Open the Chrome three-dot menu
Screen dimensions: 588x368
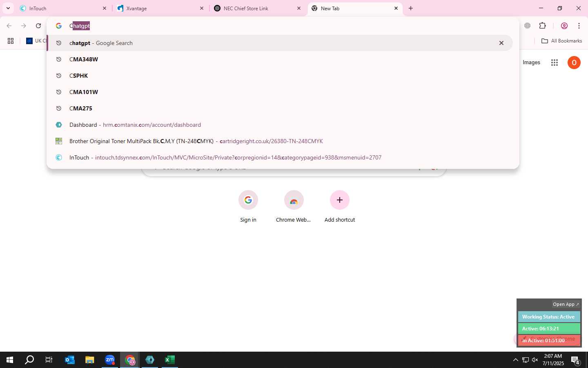579,26
